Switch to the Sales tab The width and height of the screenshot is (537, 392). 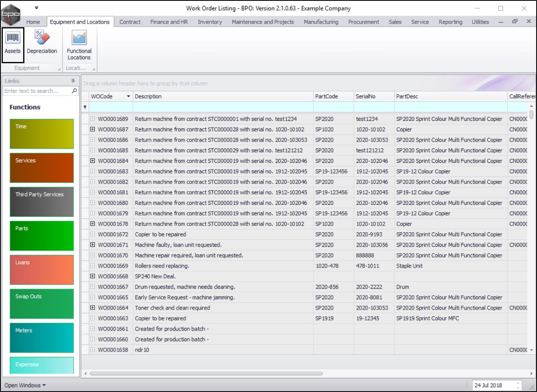point(395,22)
